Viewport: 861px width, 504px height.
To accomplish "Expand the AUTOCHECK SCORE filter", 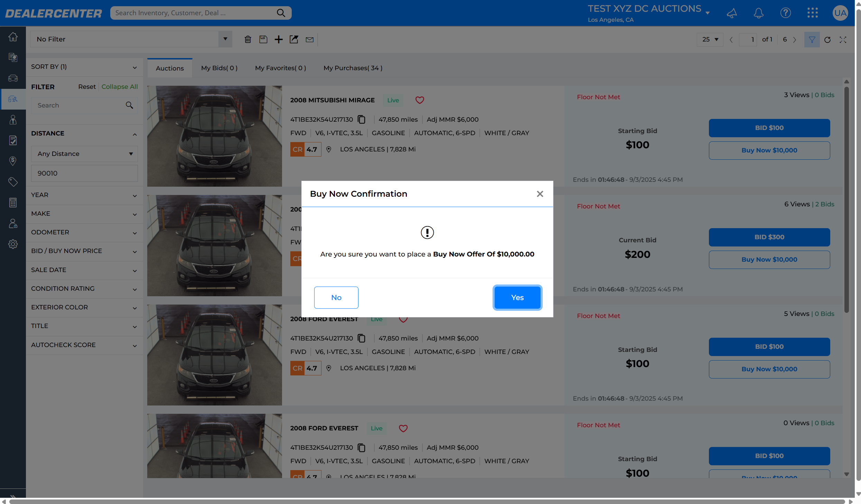I will click(84, 345).
